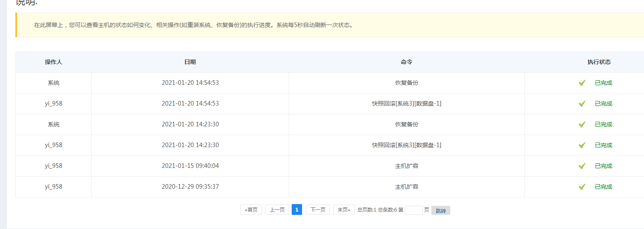Select date 2021-01-15 09:40:04 cell
Image resolution: width=644 pixels, height=229 pixels.
(190, 166)
